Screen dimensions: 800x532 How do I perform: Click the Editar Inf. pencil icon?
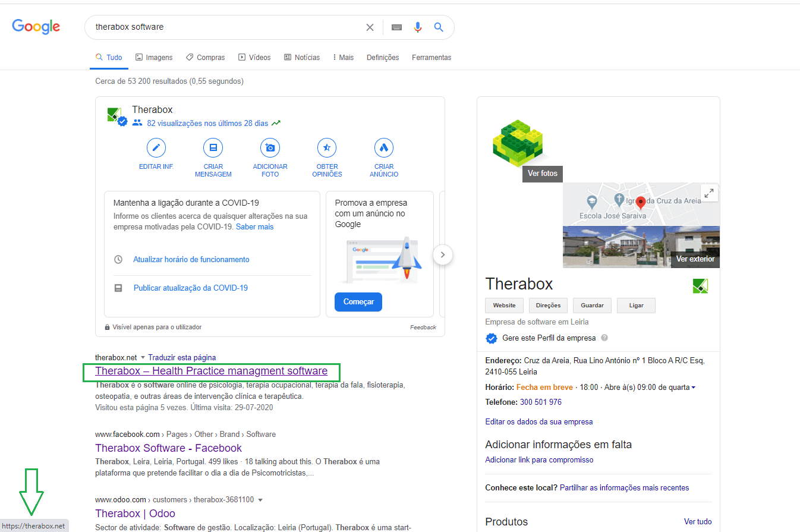click(156, 147)
